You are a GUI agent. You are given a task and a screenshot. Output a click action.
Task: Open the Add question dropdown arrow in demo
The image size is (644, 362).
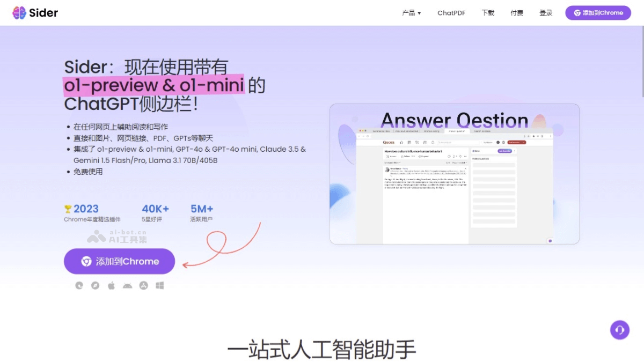[x=524, y=143]
